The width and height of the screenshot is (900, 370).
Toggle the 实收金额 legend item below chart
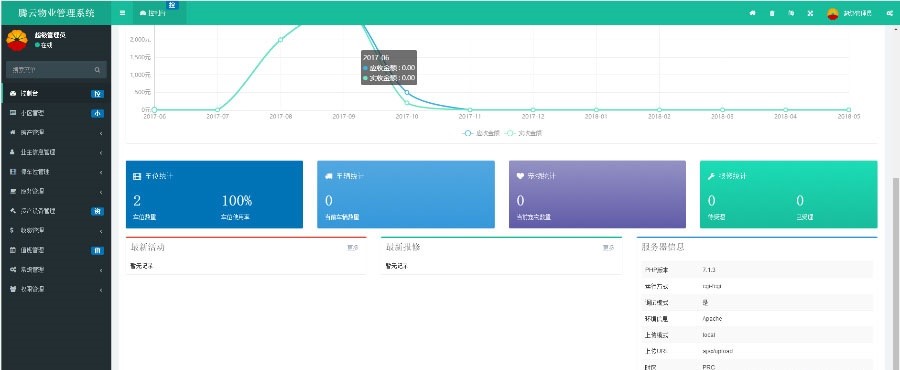[x=523, y=133]
